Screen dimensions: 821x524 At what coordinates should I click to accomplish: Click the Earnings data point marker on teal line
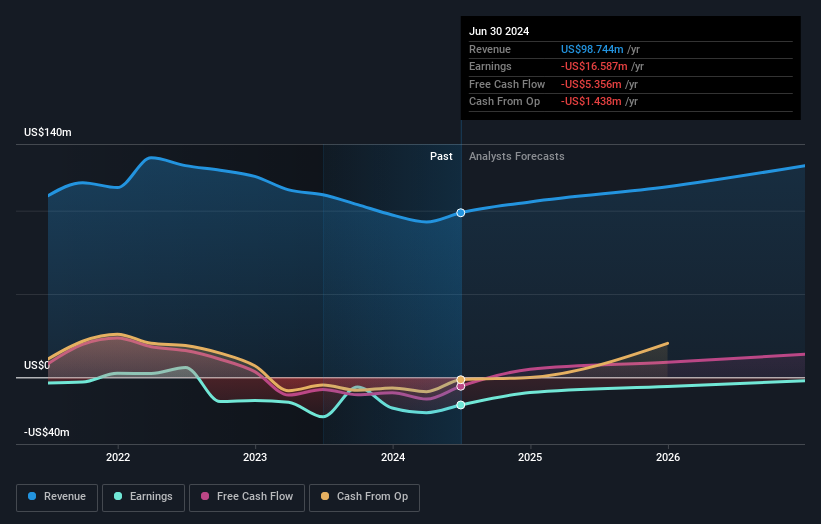point(461,405)
